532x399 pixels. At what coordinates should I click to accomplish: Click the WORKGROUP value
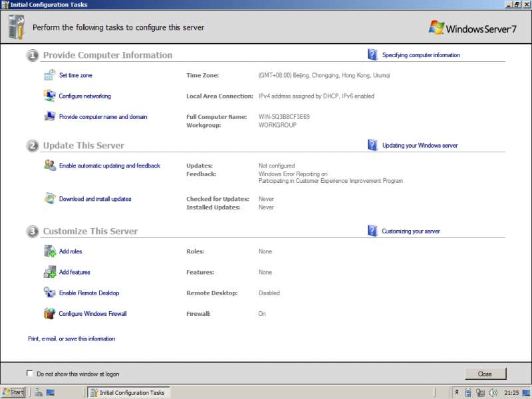277,125
